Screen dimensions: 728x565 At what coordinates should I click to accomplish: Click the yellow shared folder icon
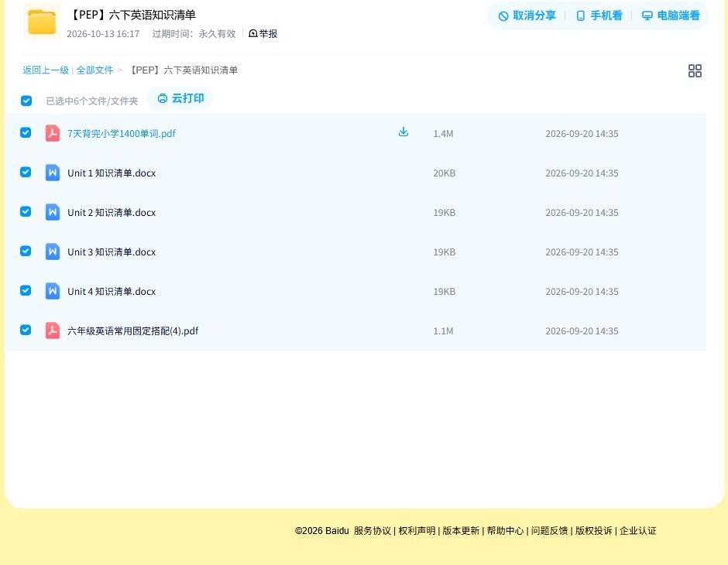[42, 22]
